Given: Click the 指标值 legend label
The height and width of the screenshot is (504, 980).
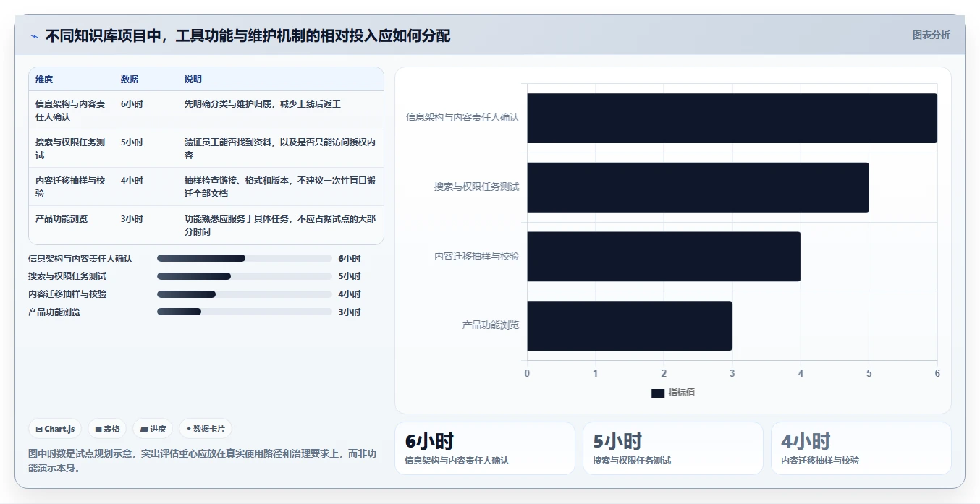Looking at the screenshot, I should 682,393.
